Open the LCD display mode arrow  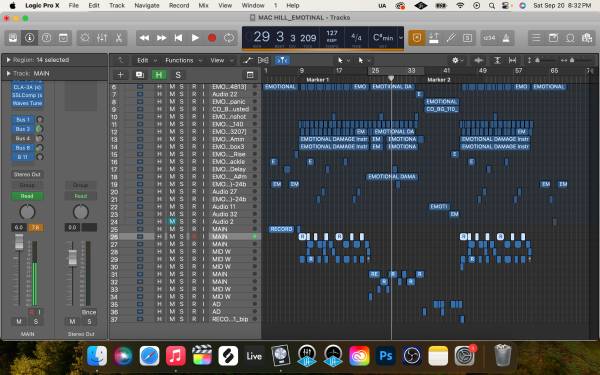pyautogui.click(x=401, y=38)
